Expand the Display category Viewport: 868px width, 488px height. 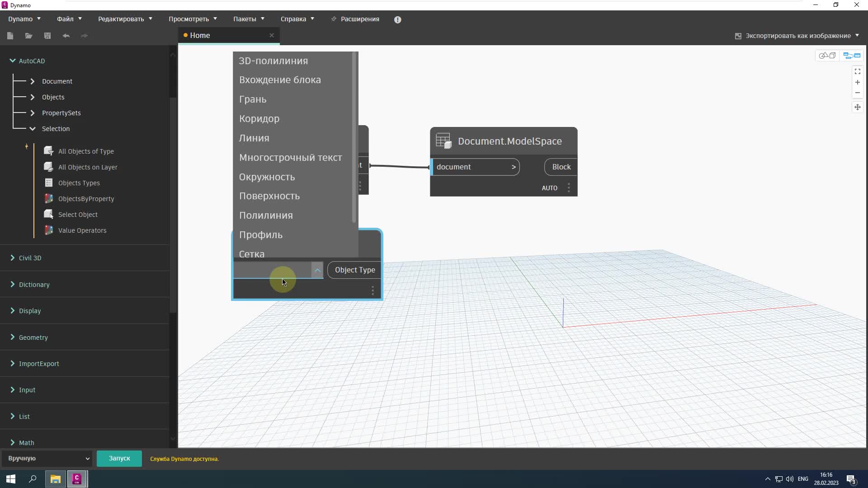coord(13,310)
